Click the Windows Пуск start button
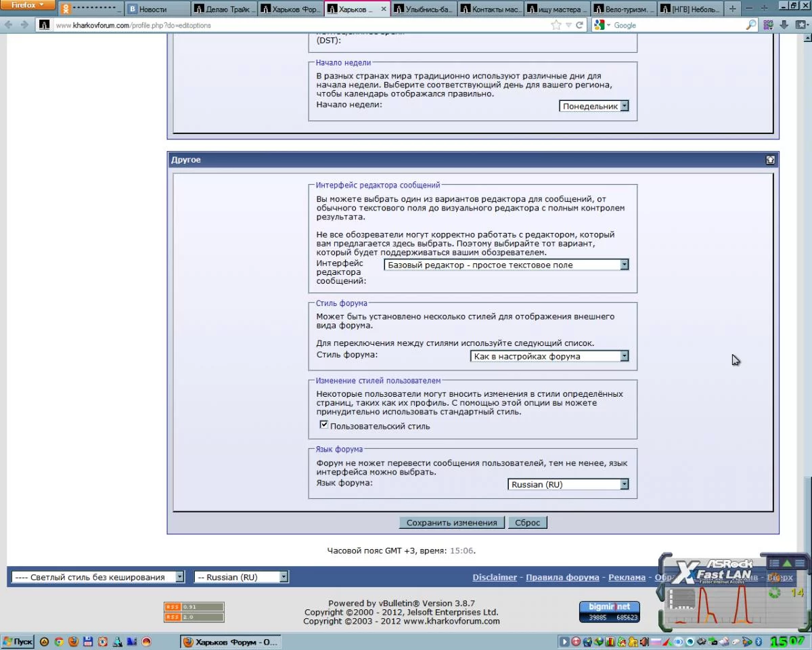This screenshot has width=812, height=650. (x=18, y=642)
